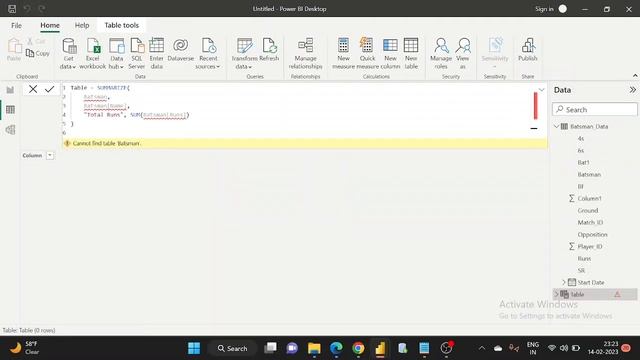Cancel the formula with the X button
Screen dimensions: 640x360
[x=33, y=89]
